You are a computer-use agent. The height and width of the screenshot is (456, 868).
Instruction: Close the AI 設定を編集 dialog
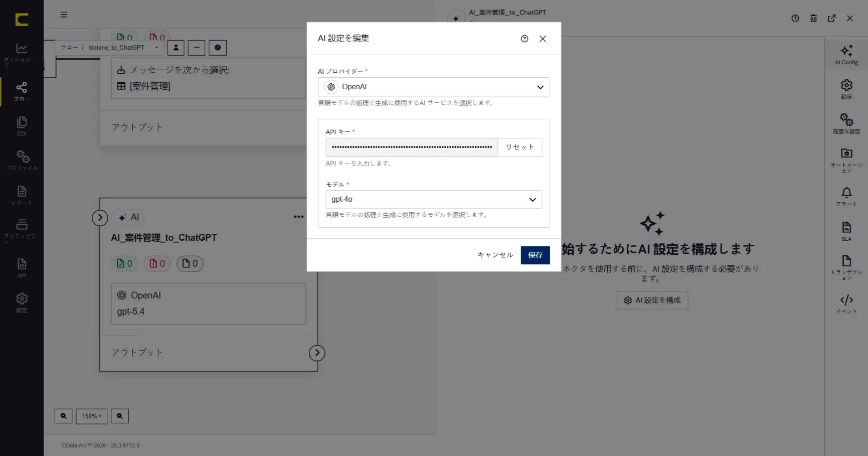tap(543, 39)
